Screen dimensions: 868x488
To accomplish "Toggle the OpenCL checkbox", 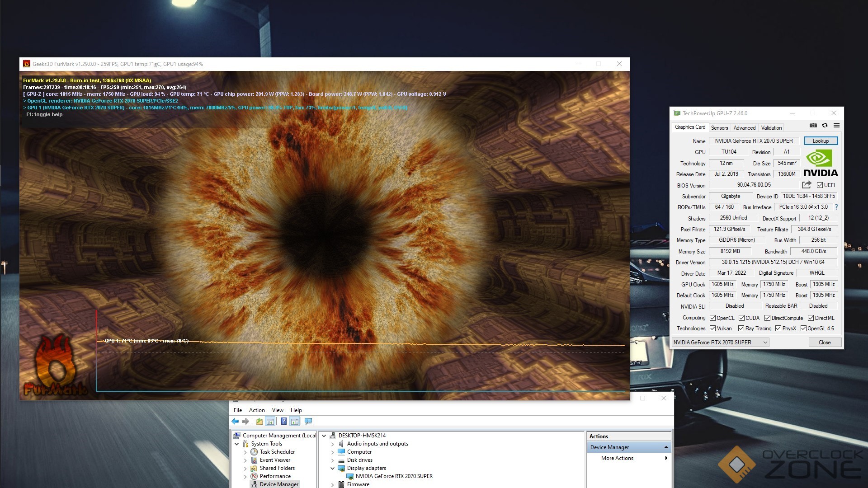I will (713, 318).
